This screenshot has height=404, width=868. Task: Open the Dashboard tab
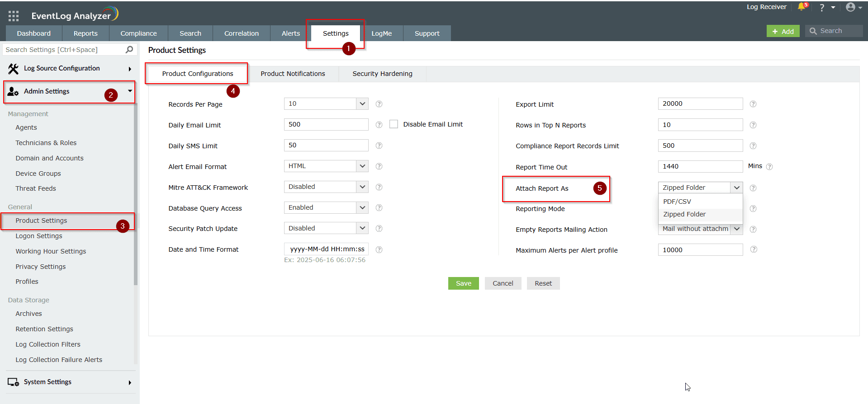click(34, 33)
